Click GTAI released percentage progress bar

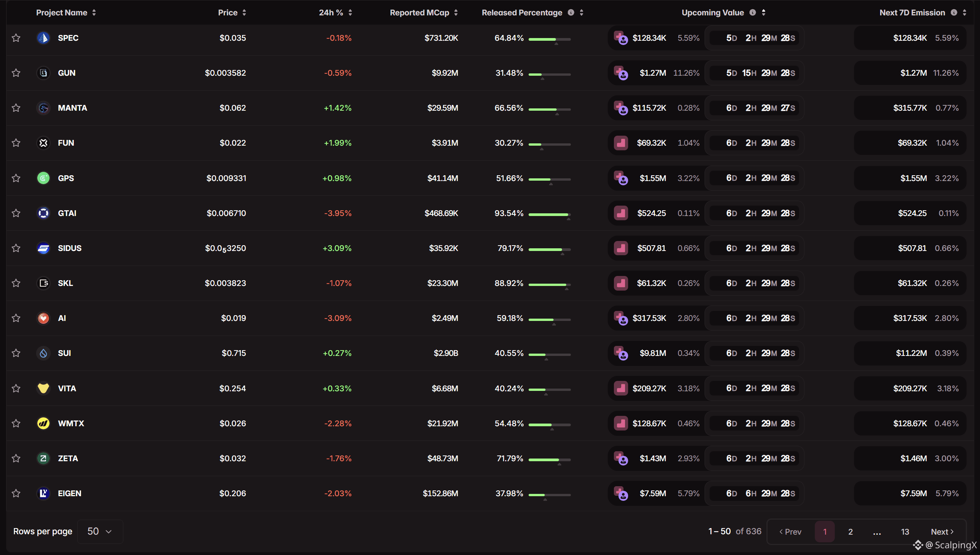click(550, 214)
